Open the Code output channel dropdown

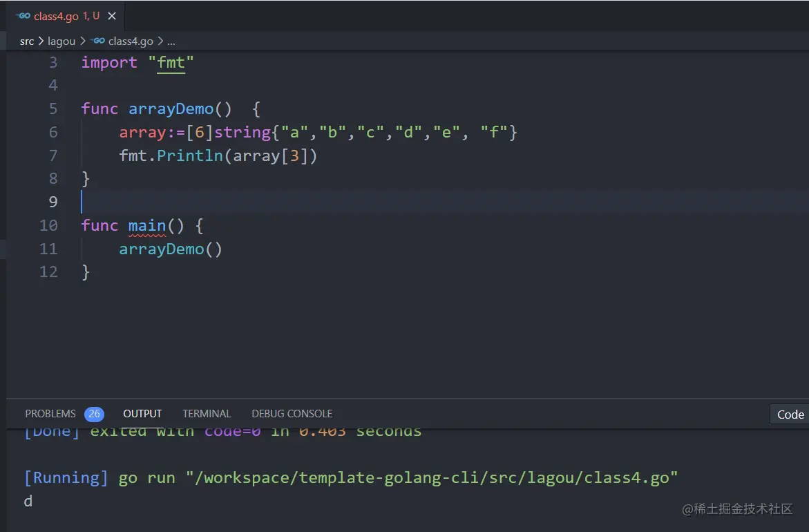(x=790, y=415)
